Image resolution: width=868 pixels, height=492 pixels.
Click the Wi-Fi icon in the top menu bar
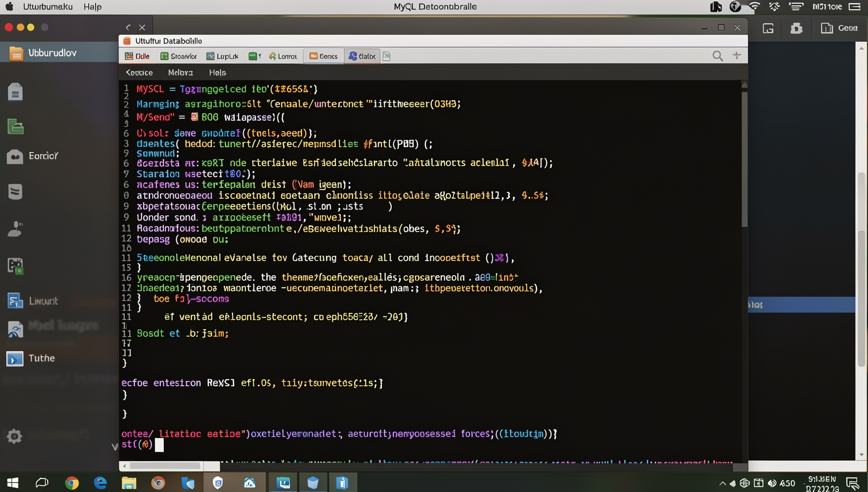(754, 7)
